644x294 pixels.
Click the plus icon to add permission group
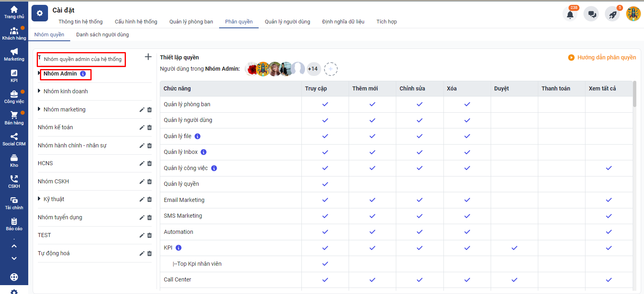pyautogui.click(x=148, y=57)
